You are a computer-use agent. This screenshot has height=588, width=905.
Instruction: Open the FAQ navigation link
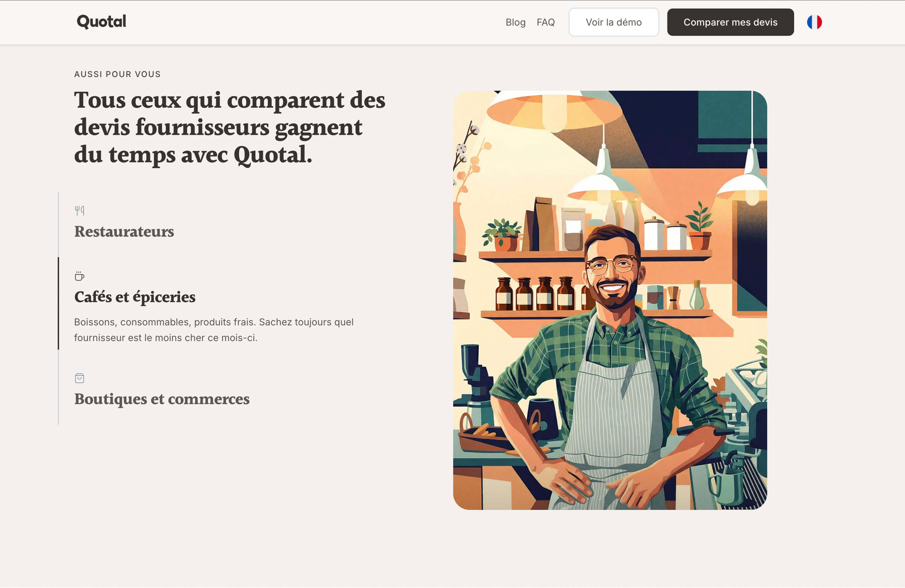pos(545,22)
